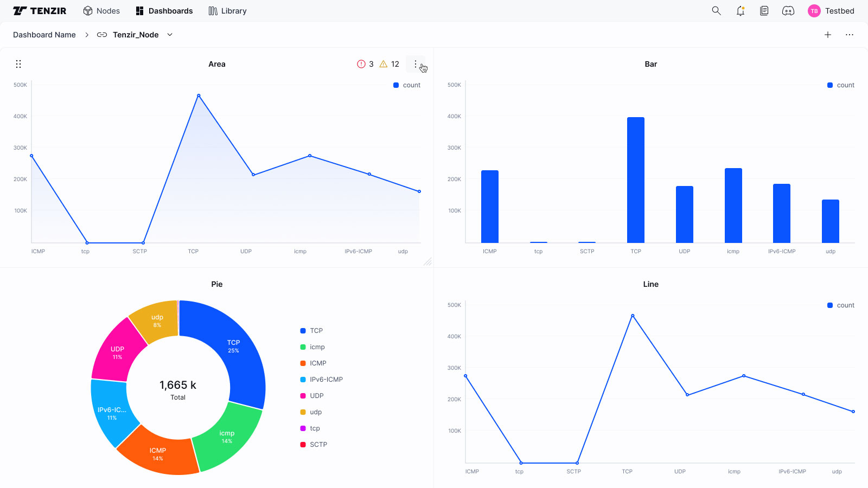Screen dimensions: 868x488
Task: Expand the Tenzir_Node dropdown chevron
Action: coord(170,35)
